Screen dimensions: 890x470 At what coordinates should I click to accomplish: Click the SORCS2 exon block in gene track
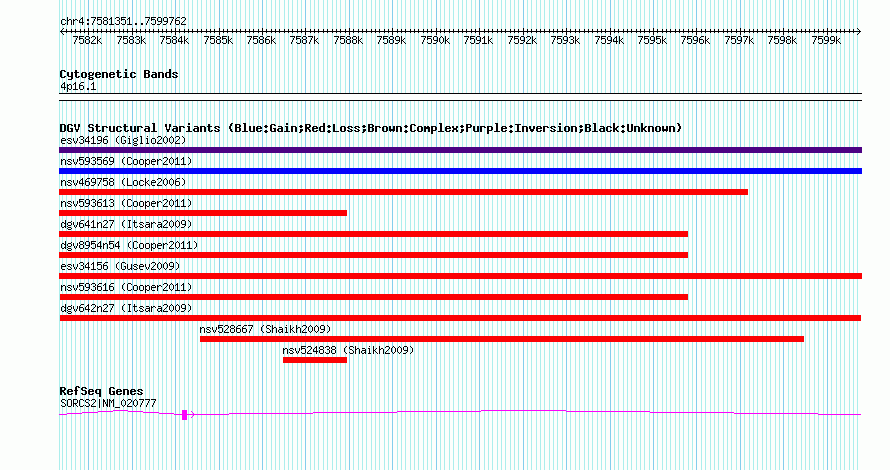(184, 415)
